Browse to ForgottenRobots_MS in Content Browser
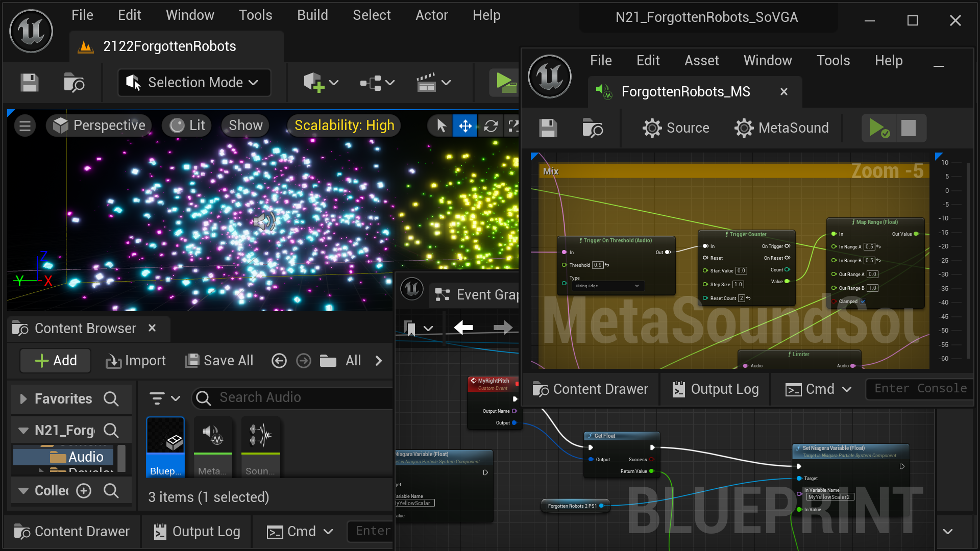Screen dimensions: 980x551 593,128
